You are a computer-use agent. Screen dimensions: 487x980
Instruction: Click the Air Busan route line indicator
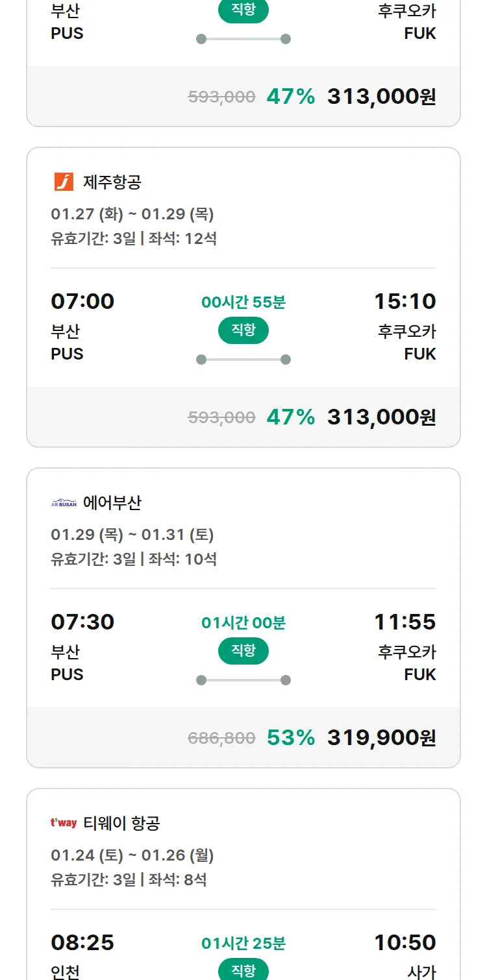[x=243, y=680]
